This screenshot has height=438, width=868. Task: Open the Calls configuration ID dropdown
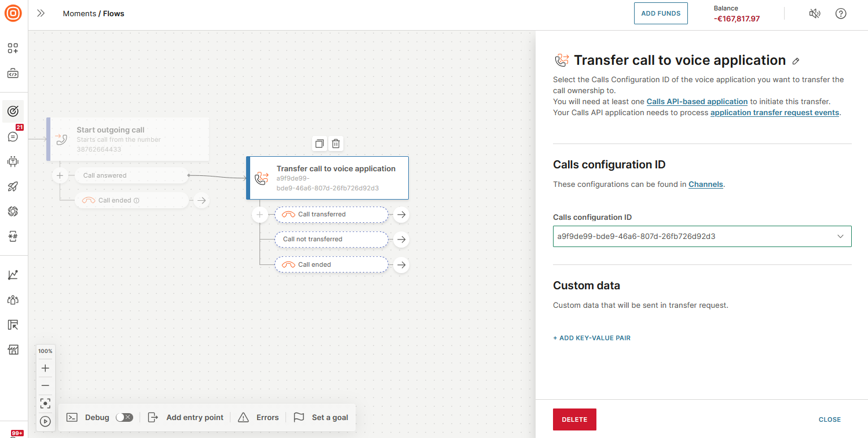tap(702, 237)
